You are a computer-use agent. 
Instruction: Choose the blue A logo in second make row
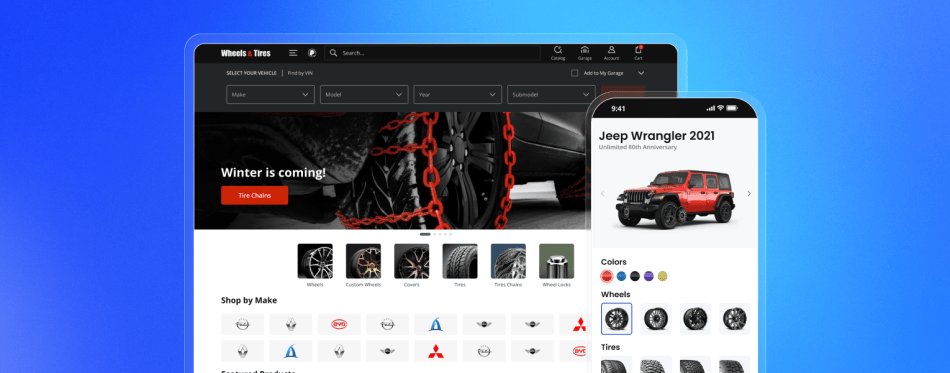click(x=291, y=351)
